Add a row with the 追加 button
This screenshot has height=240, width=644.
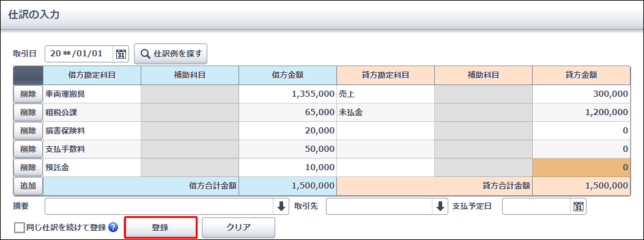point(28,186)
